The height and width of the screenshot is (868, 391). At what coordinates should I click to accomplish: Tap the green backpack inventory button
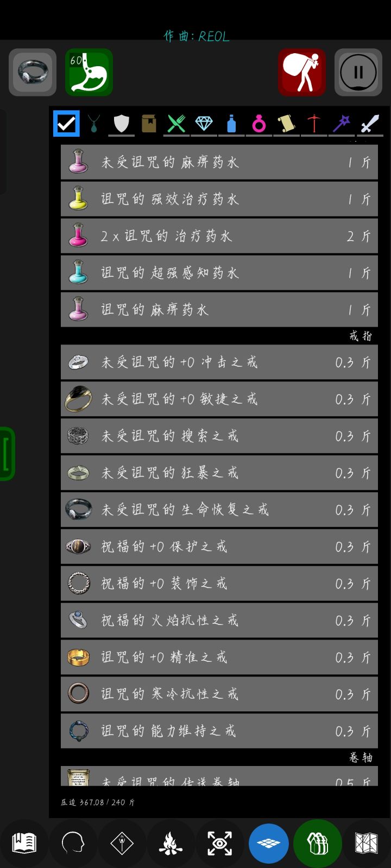[x=317, y=843]
